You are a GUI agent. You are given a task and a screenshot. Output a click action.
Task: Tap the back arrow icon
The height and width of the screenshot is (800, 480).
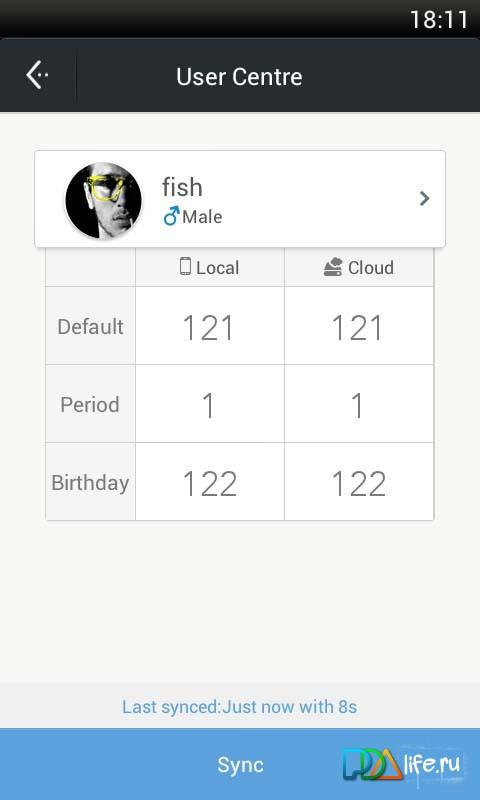pos(37,75)
